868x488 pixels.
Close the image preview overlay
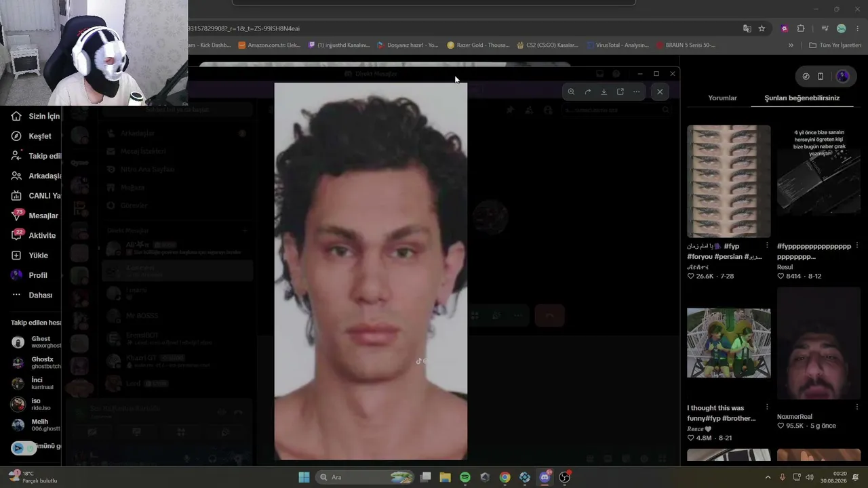660,91
